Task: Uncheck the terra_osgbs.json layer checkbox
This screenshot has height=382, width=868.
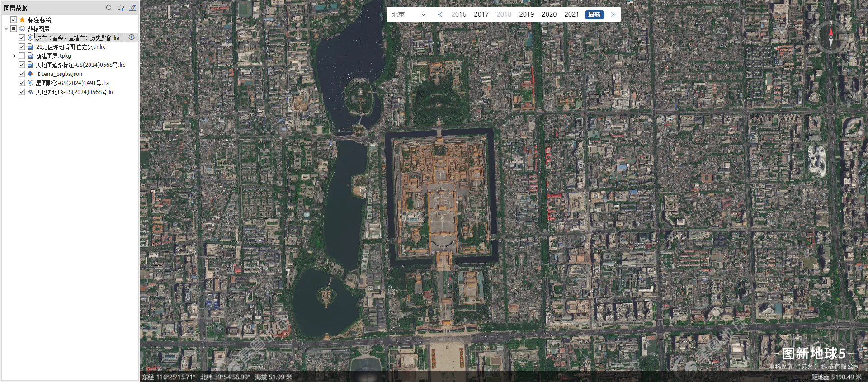Action: pos(22,74)
